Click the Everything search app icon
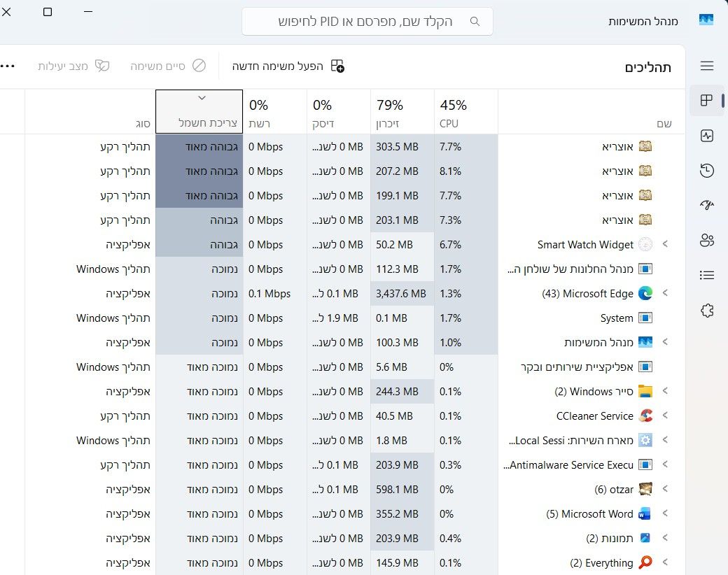 (645, 562)
